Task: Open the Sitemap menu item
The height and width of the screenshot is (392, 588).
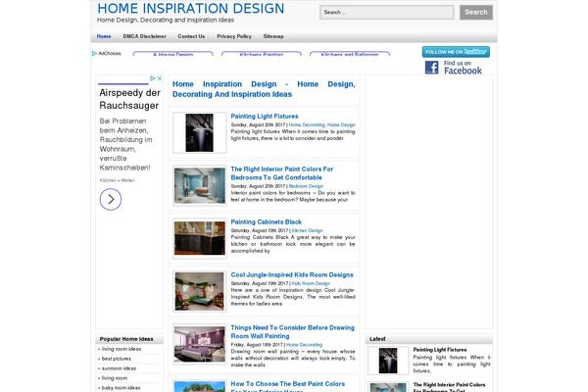Action: click(x=273, y=36)
